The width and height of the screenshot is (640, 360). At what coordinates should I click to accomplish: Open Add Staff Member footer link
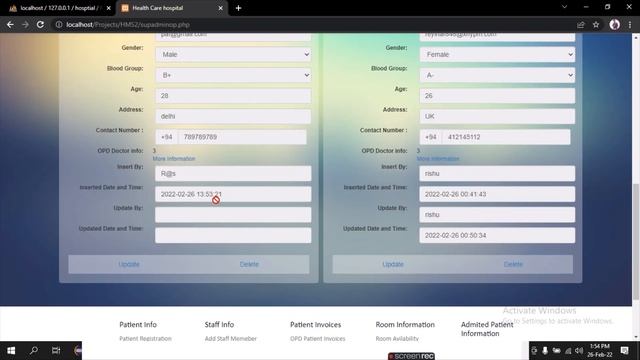(x=231, y=339)
